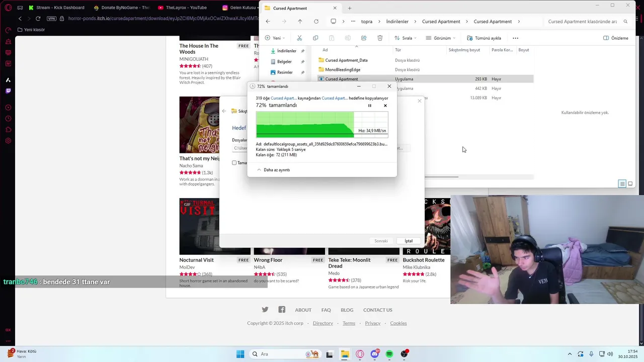Click the Copy icon in Explorer toolbar

(315, 38)
